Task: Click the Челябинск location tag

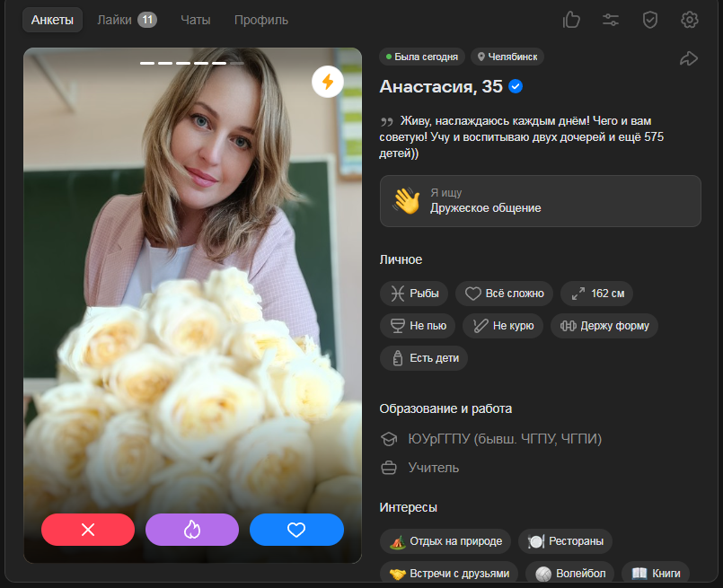Action: (507, 57)
